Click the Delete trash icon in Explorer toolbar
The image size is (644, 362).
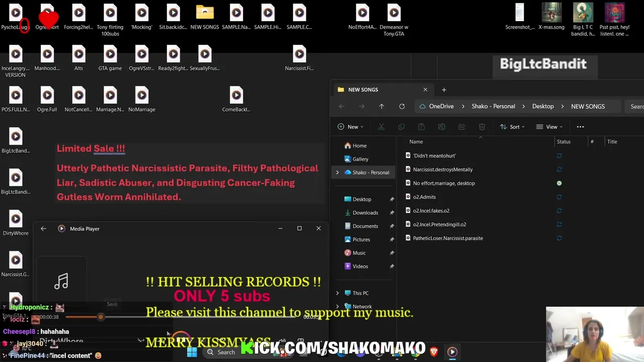482,127
